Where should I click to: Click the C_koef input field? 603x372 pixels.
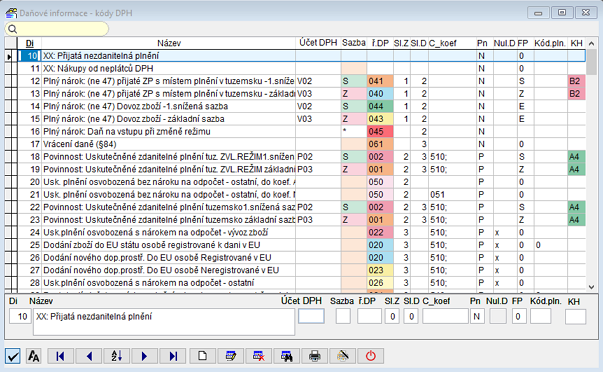445,317
